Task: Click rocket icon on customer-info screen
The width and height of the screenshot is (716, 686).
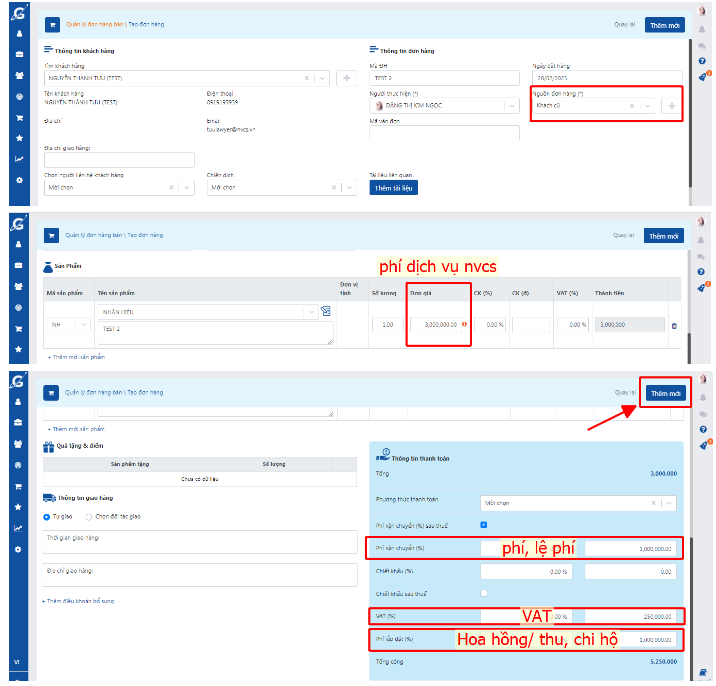Action: click(703, 77)
